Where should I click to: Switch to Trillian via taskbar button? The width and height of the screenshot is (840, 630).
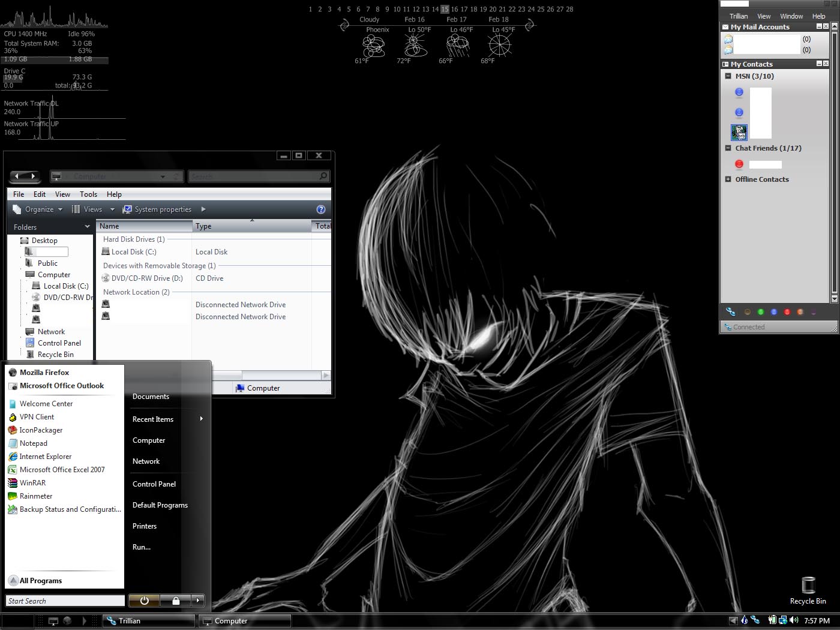pyautogui.click(x=149, y=621)
